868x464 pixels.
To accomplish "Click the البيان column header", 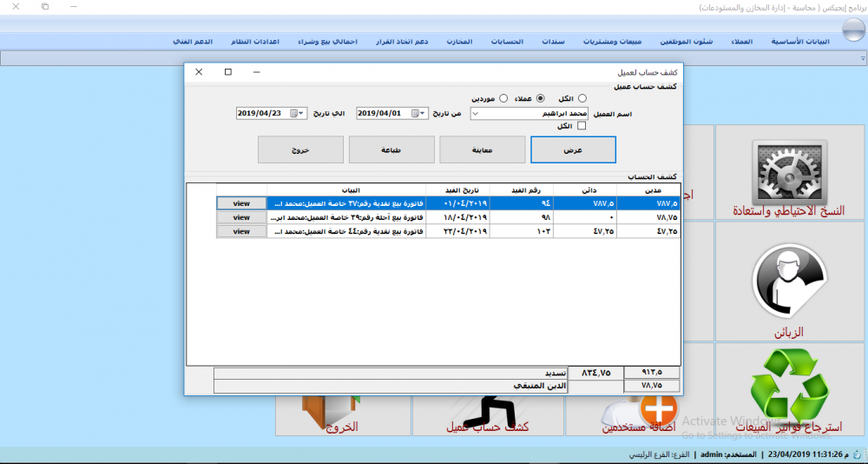I will point(346,190).
